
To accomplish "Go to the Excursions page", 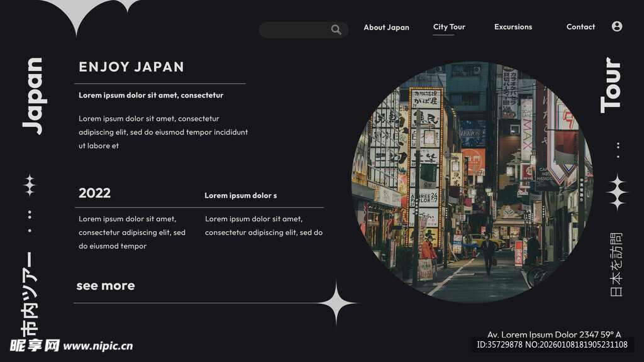I will tap(513, 27).
